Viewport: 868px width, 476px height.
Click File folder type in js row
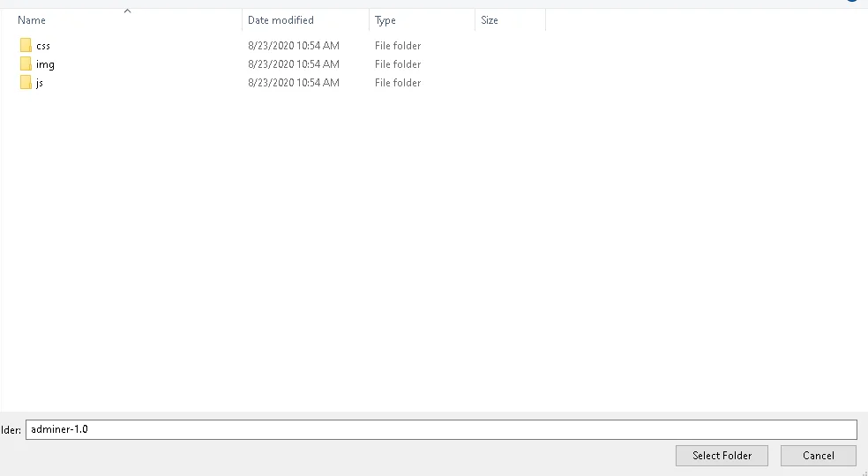(398, 83)
